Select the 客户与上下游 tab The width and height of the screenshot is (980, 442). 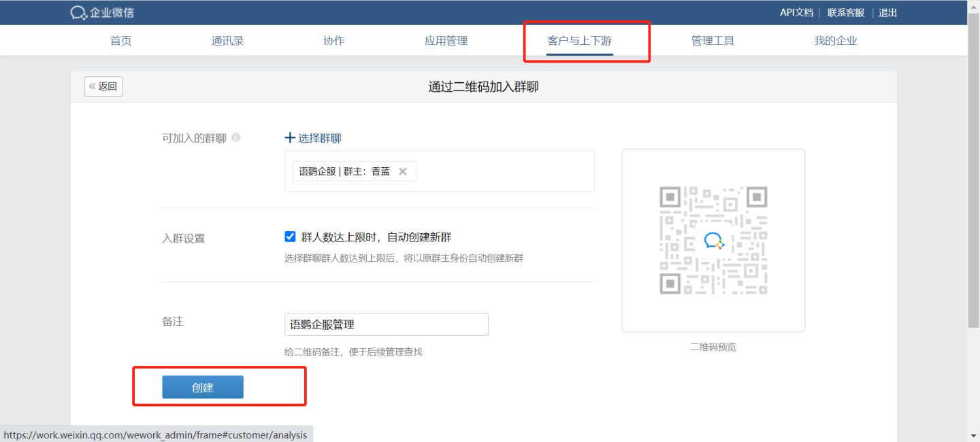[580, 41]
